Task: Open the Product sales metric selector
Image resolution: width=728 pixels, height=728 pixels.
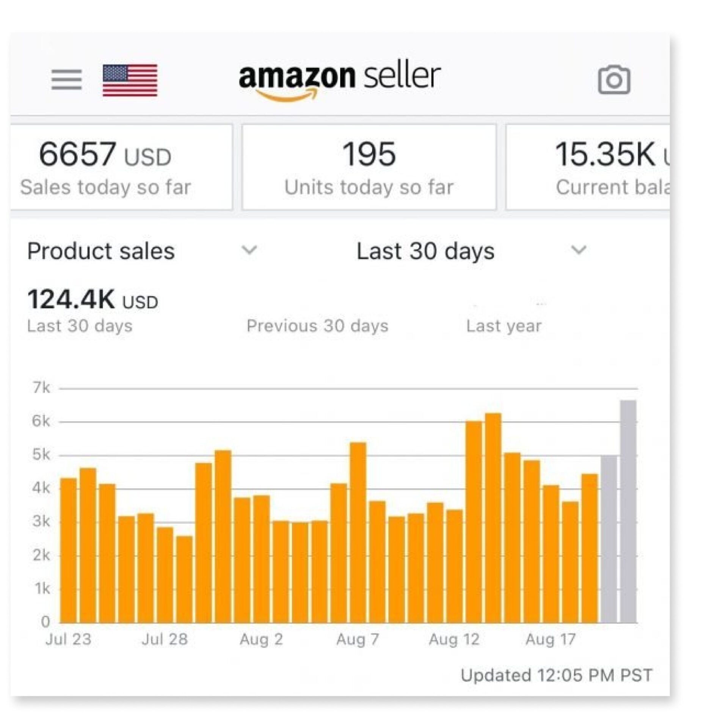Action: tap(101, 251)
